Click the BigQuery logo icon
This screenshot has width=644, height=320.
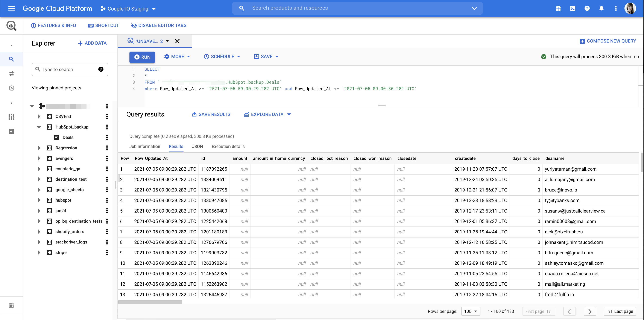[12, 26]
